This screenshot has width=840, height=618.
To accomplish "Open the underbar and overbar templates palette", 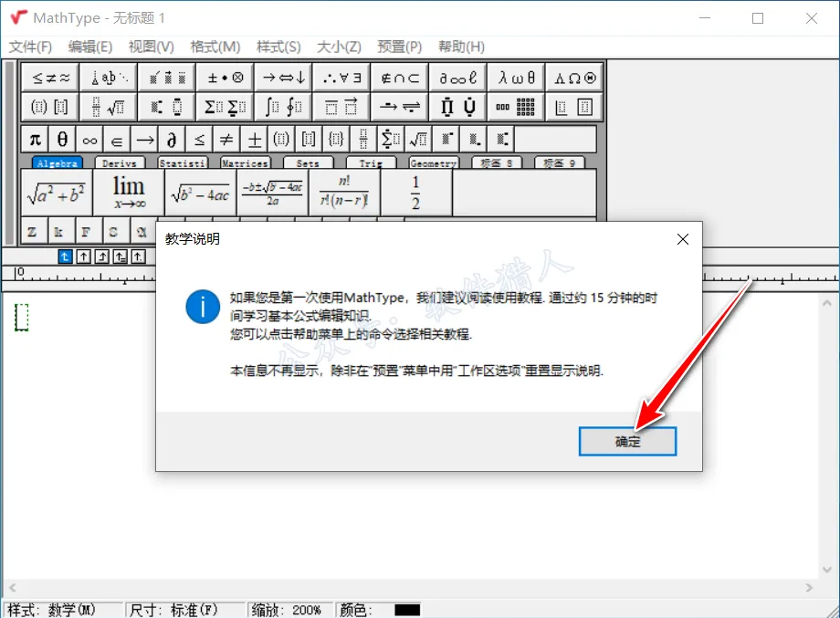I will 341,107.
